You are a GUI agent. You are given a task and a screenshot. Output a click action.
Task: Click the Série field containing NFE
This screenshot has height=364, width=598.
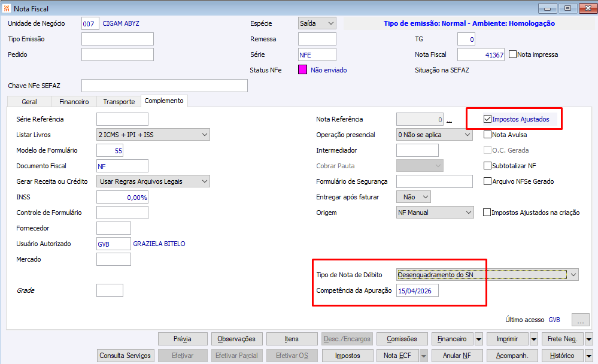317,54
